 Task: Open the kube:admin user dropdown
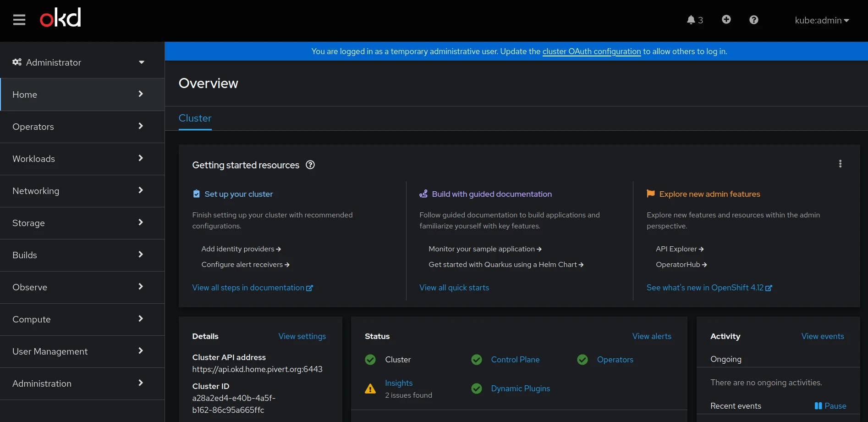822,20
